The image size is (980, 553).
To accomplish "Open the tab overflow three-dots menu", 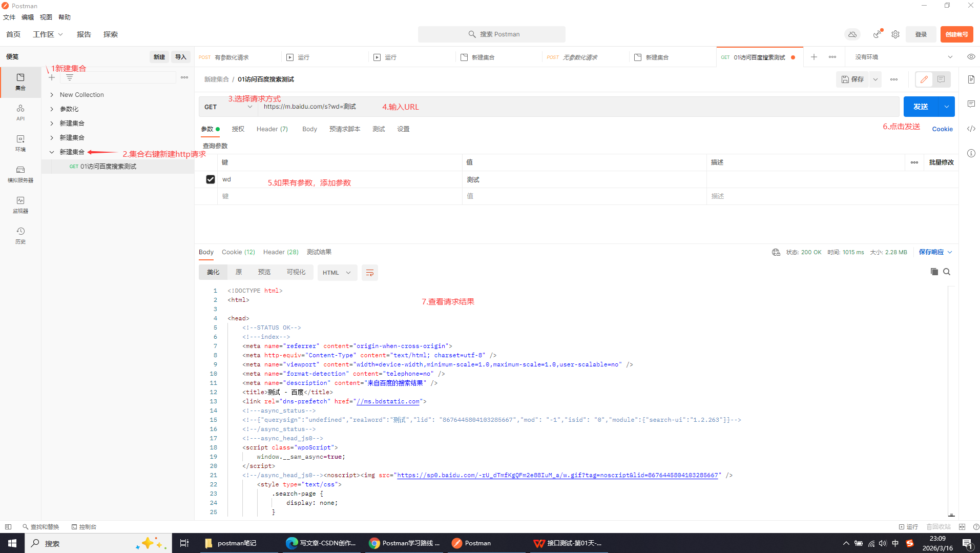I will point(832,57).
